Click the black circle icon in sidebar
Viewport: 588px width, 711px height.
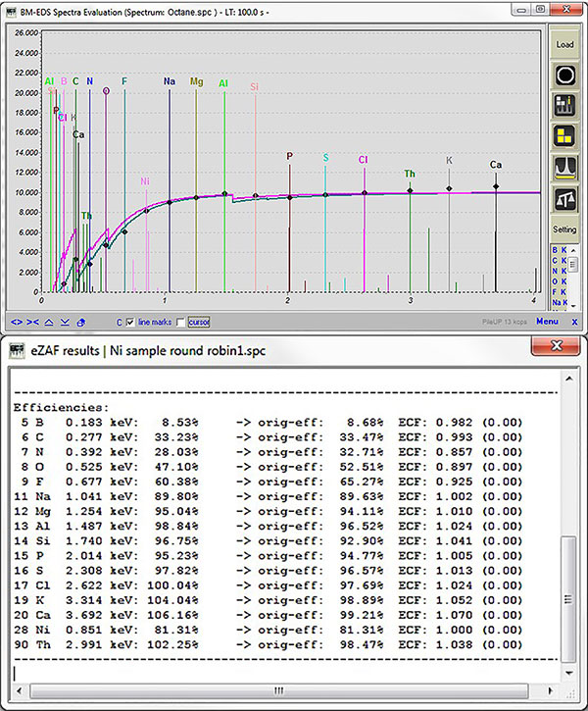[564, 76]
